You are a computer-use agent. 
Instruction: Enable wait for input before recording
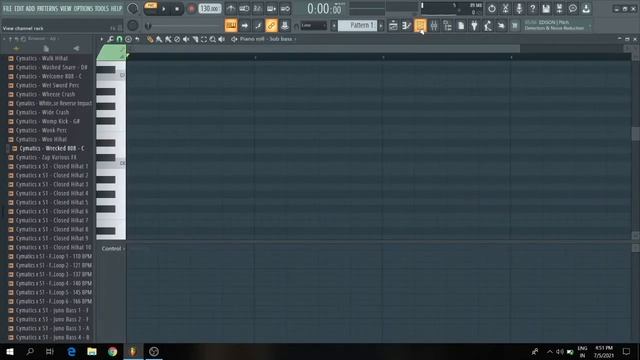click(x=244, y=9)
